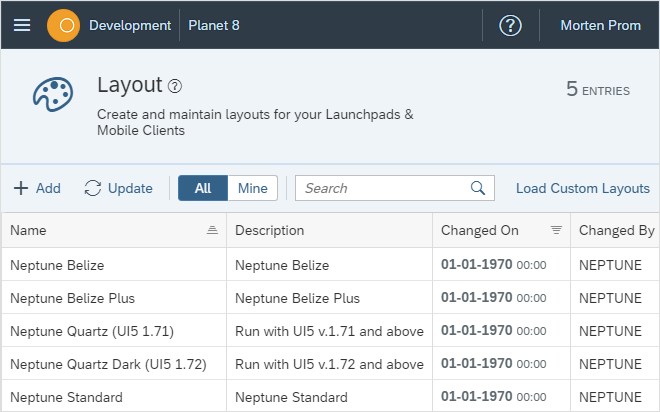Click Load Custom Layouts link
Image resolution: width=660 pixels, height=412 pixels.
[583, 188]
